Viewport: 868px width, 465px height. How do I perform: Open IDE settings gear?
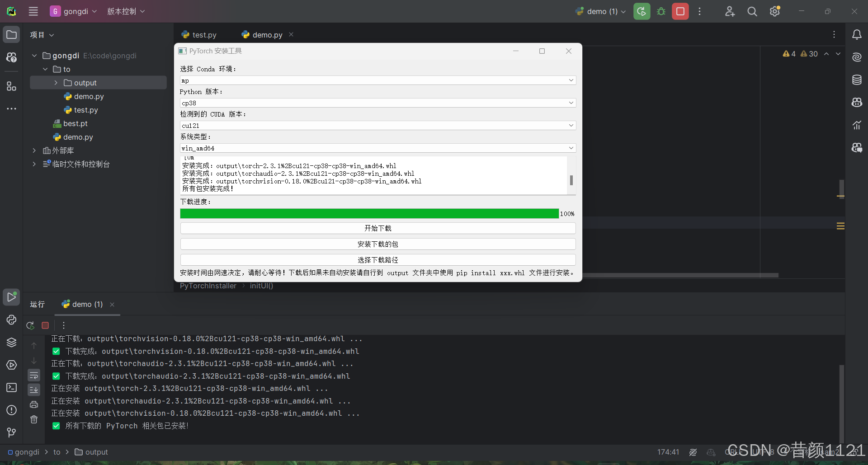[775, 11]
